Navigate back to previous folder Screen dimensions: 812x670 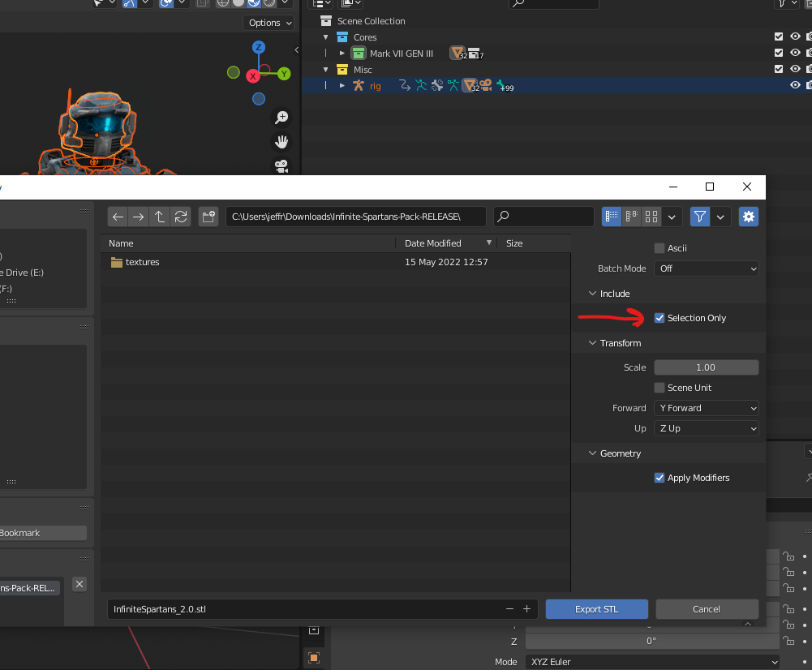click(118, 217)
